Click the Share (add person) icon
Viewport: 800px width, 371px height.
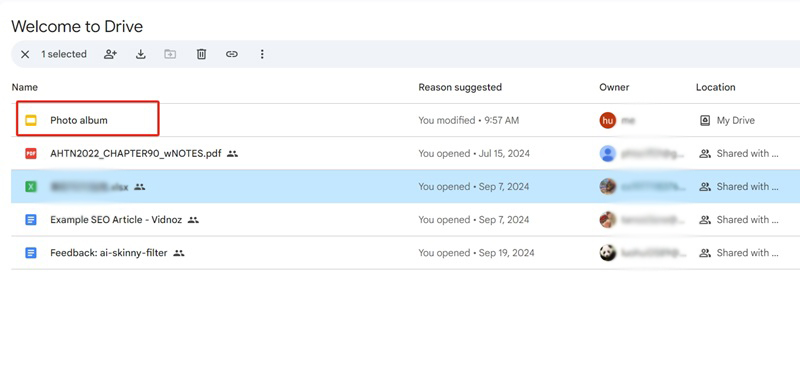110,54
